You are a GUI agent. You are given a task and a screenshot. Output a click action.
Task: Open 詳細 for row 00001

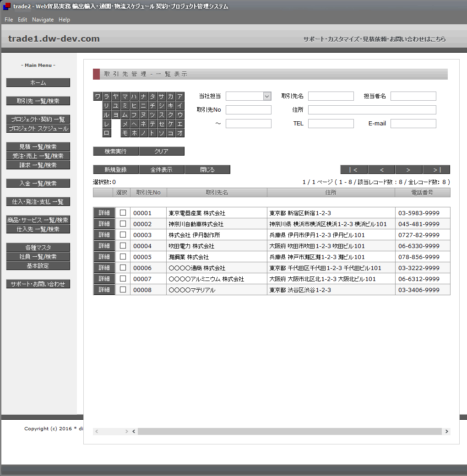tap(104, 213)
